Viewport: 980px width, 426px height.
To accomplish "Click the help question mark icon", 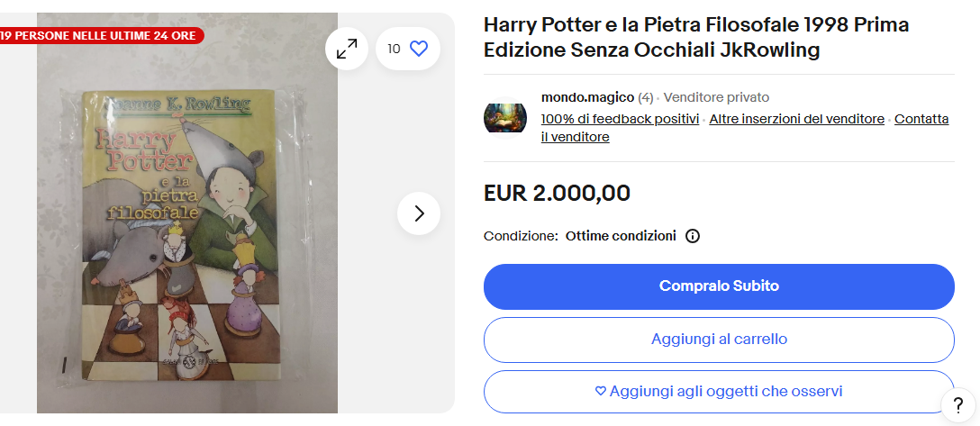I will [956, 404].
